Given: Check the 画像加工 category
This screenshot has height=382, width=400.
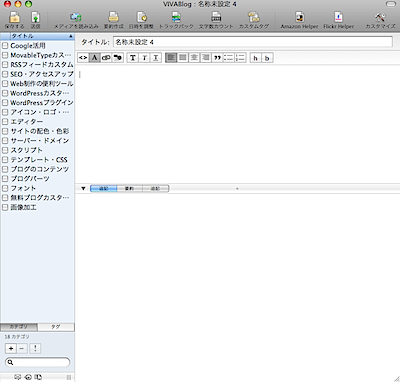Looking at the screenshot, I should pyautogui.click(x=5, y=207).
